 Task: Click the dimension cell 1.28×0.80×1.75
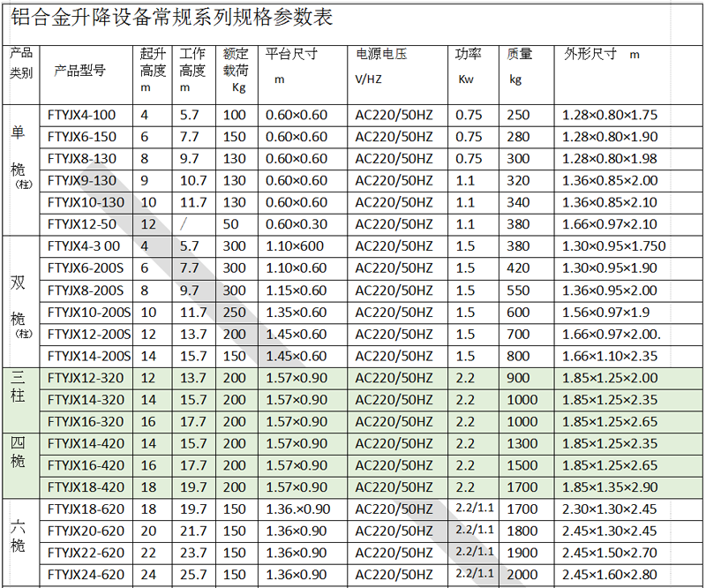click(x=609, y=115)
